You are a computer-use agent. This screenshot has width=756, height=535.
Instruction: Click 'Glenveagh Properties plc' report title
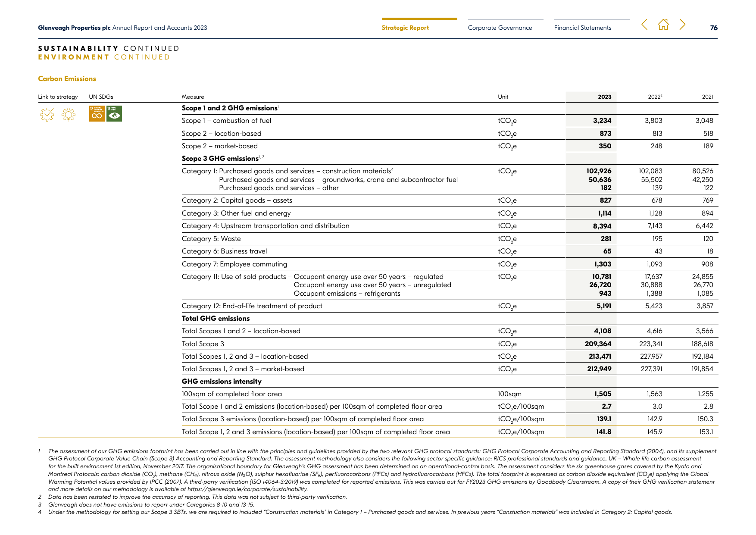[74, 28]
